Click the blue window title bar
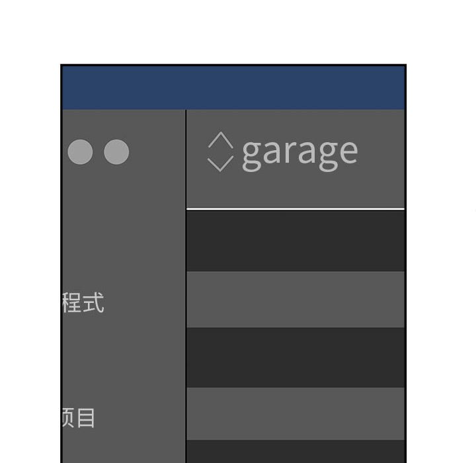Image resolution: width=476 pixels, height=463 pixels. 233,87
